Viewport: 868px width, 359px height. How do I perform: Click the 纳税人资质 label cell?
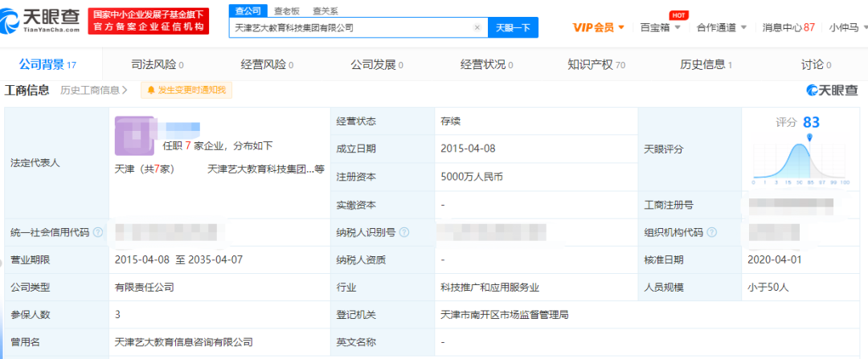(x=383, y=260)
